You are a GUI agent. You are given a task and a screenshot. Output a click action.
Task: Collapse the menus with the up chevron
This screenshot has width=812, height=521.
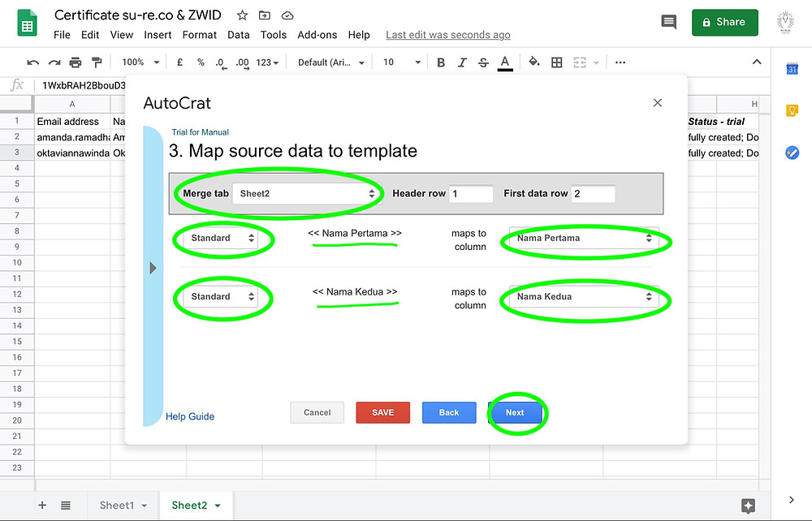757,62
